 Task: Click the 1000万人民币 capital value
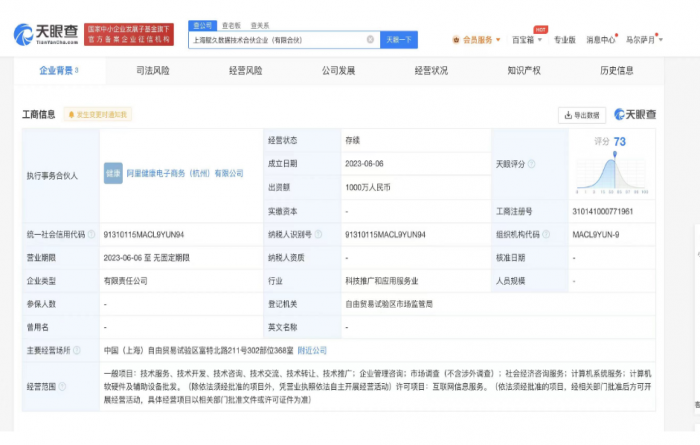click(368, 187)
